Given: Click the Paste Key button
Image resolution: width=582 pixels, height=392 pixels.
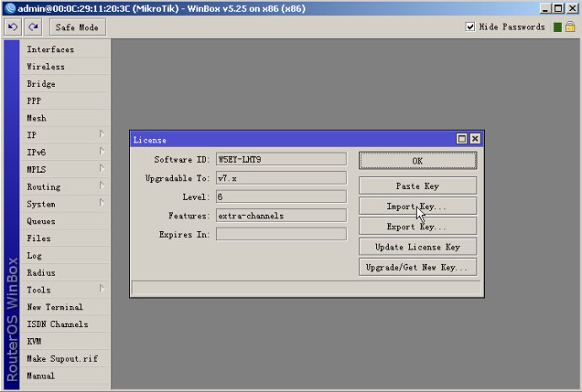Looking at the screenshot, I should coord(418,185).
